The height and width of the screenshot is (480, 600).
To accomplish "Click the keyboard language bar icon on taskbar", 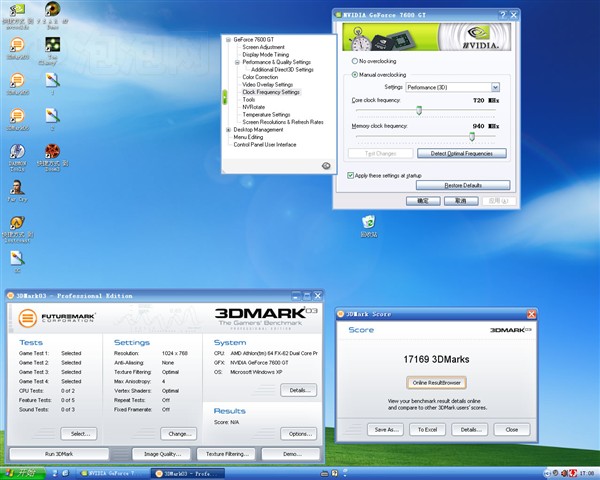I will click(x=324, y=473).
